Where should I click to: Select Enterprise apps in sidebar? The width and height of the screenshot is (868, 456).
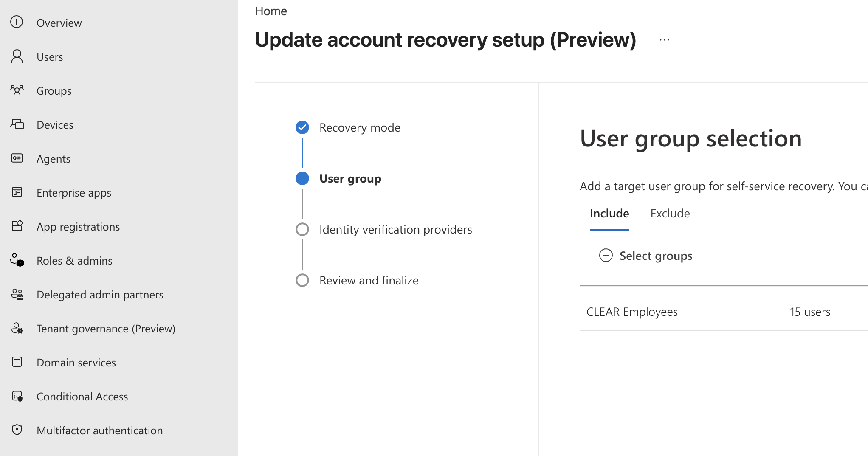74,193
